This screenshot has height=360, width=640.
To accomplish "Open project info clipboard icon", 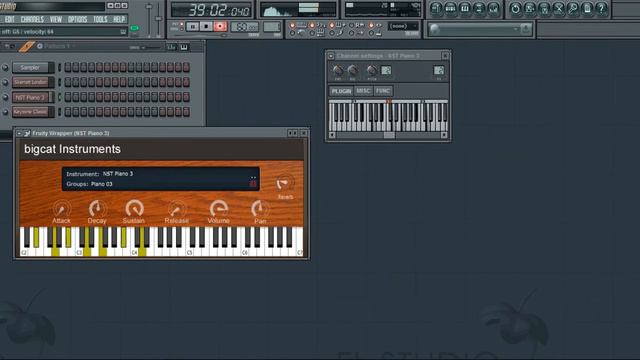I will tap(587, 8).
